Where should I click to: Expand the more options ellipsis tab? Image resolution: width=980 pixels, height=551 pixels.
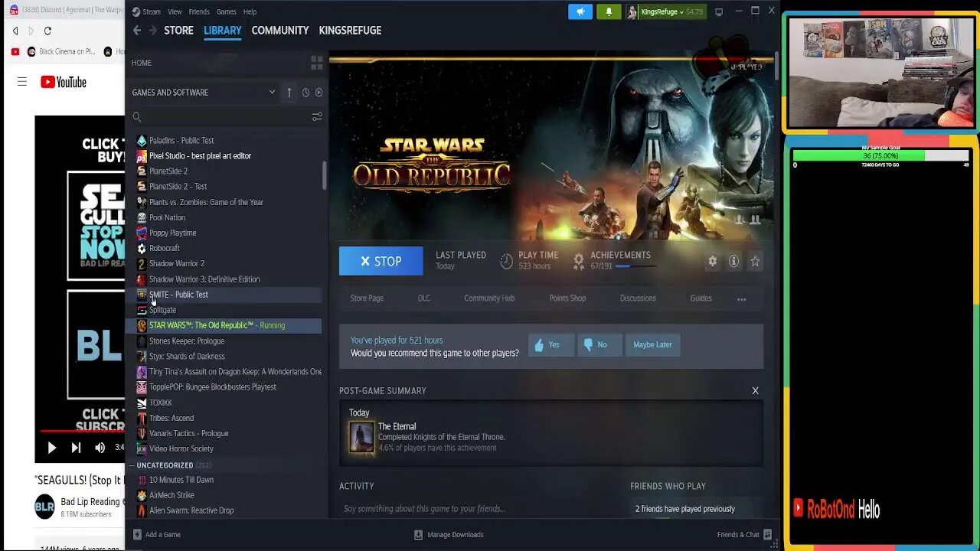[x=741, y=298]
